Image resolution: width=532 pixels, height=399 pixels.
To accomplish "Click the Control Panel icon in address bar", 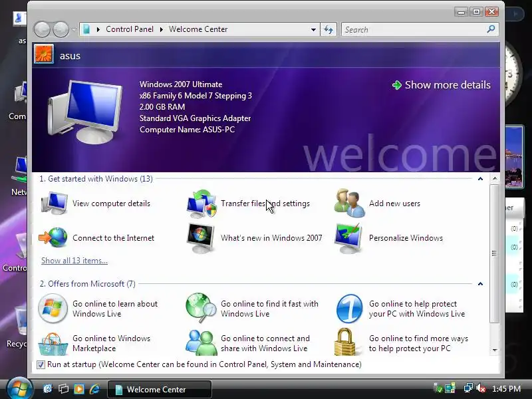I will click(x=86, y=29).
